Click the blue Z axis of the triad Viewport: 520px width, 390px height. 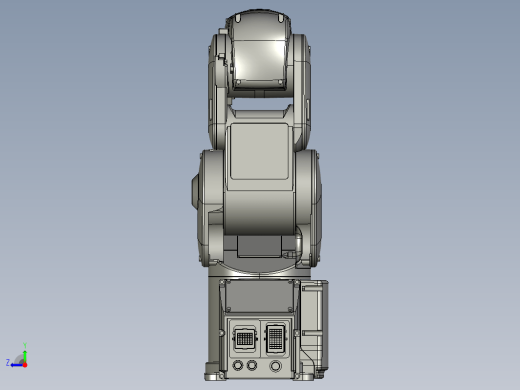point(16,365)
